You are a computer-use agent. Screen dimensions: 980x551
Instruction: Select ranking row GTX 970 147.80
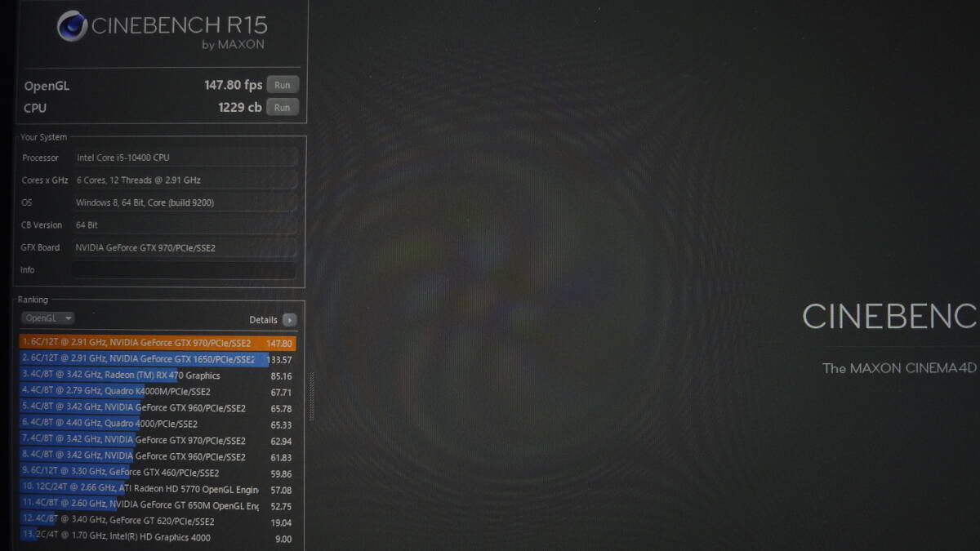[158, 344]
